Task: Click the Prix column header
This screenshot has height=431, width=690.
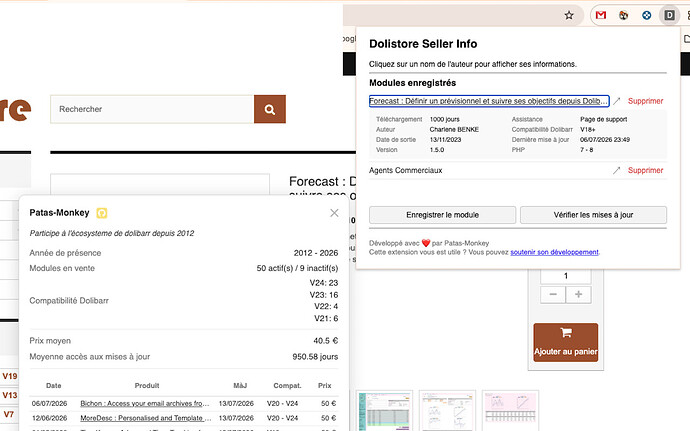Action: 325,386
